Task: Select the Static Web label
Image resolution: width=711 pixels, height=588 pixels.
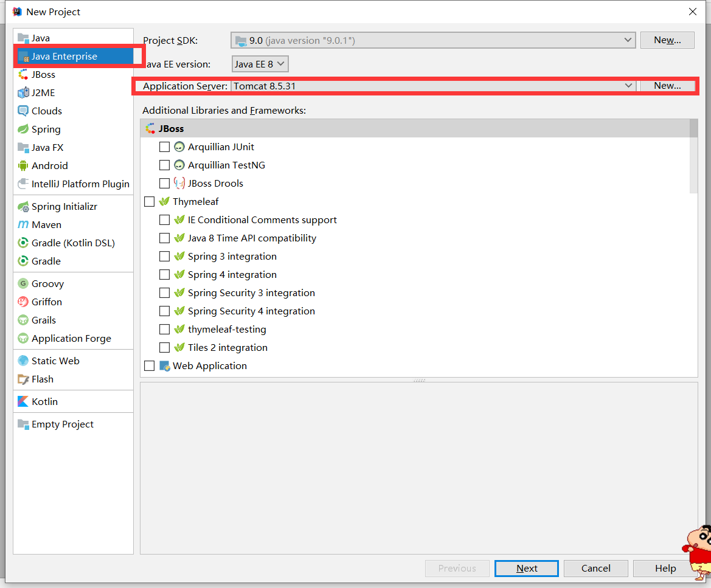Action: [x=55, y=361]
